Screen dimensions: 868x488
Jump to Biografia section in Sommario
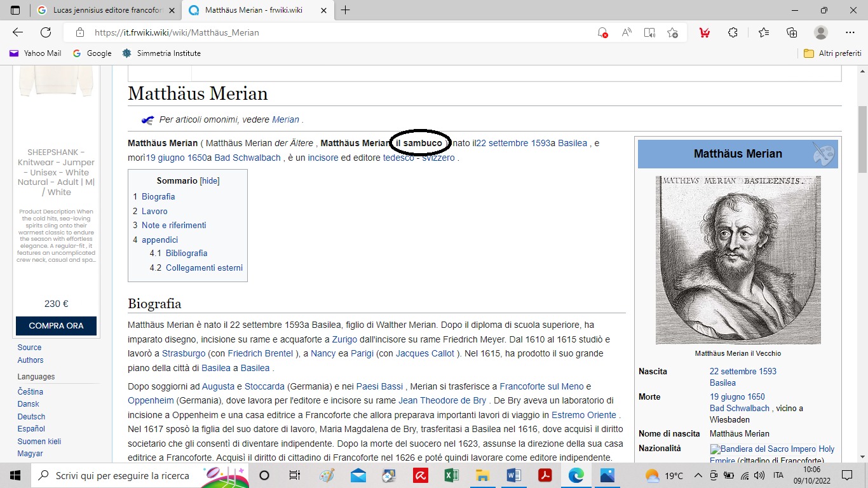tap(158, 197)
